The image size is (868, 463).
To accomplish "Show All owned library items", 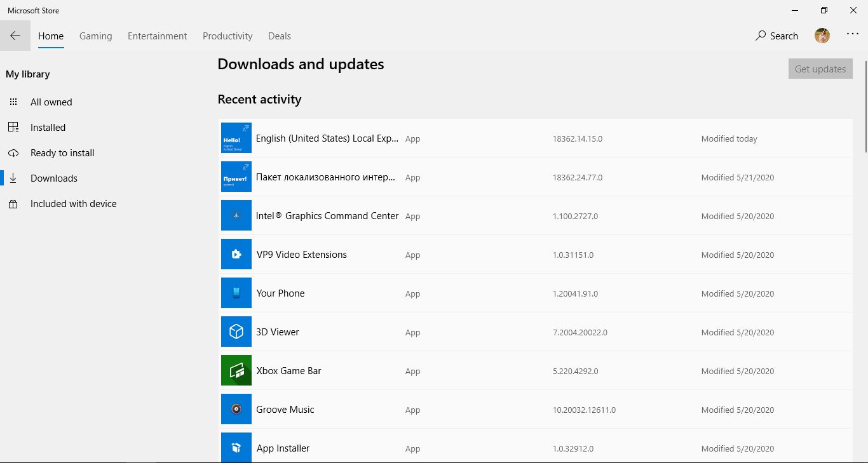I will click(51, 102).
